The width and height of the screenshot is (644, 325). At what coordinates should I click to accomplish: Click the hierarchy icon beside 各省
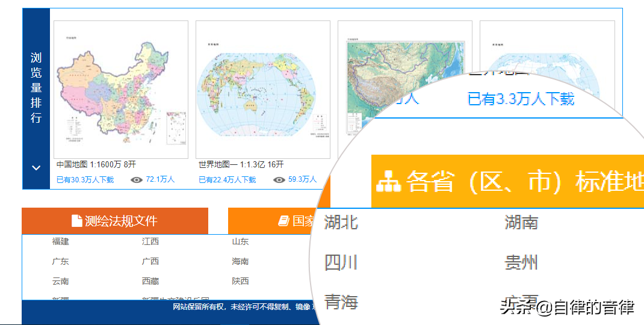pyautogui.click(x=389, y=181)
